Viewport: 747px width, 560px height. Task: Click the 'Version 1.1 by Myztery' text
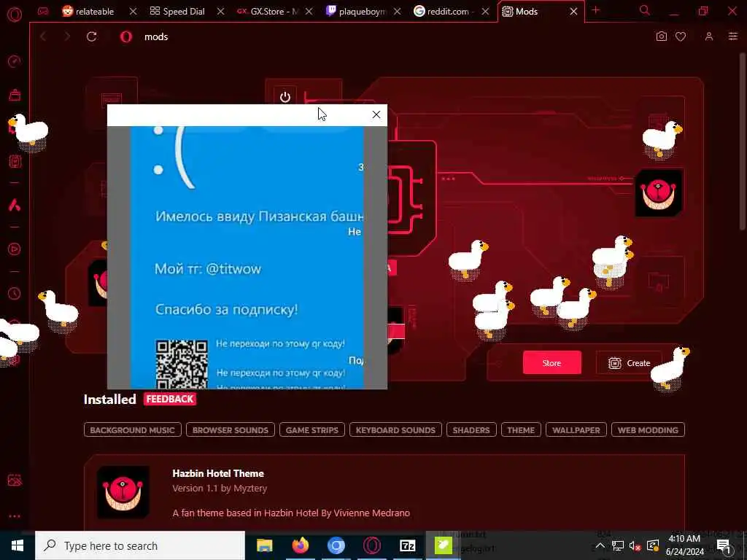tap(220, 488)
